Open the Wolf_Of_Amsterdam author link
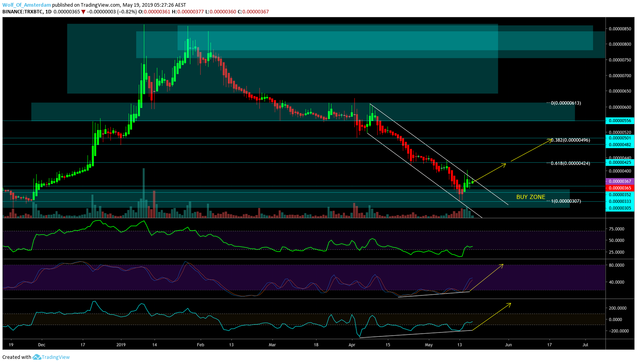637x364 pixels. pos(27,5)
